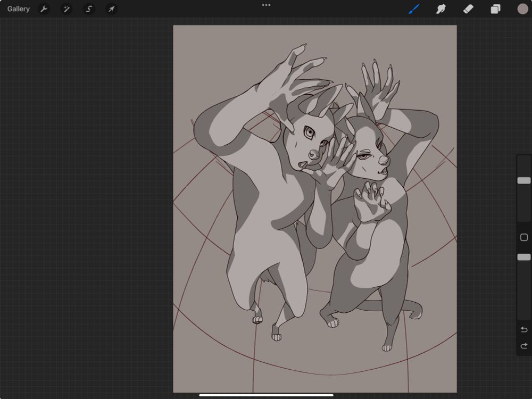Open the Adjustments magic wand menu
The width and height of the screenshot is (532, 399).
point(66,9)
